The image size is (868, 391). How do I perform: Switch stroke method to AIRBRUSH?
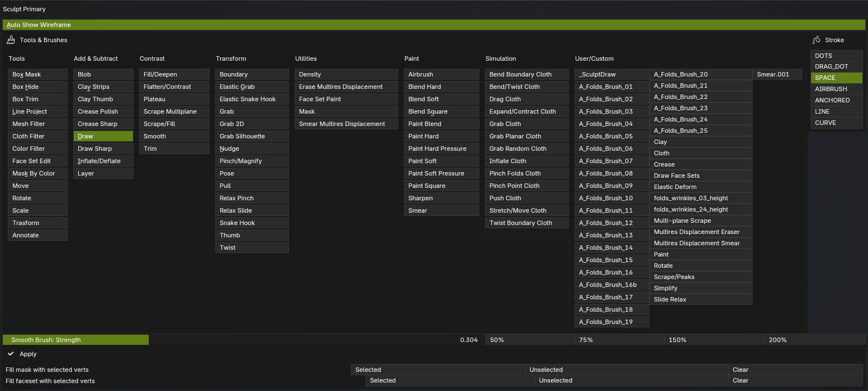(836, 89)
